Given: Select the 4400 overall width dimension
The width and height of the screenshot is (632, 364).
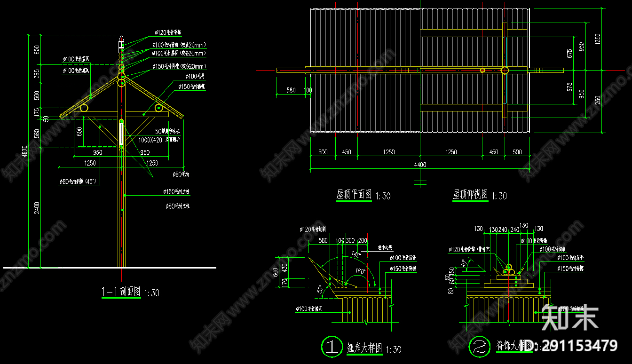Looking at the screenshot, I should point(420,165).
